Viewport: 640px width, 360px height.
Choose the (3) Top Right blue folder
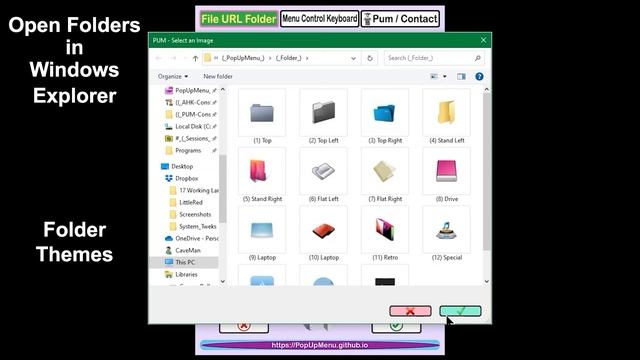pyautogui.click(x=385, y=113)
